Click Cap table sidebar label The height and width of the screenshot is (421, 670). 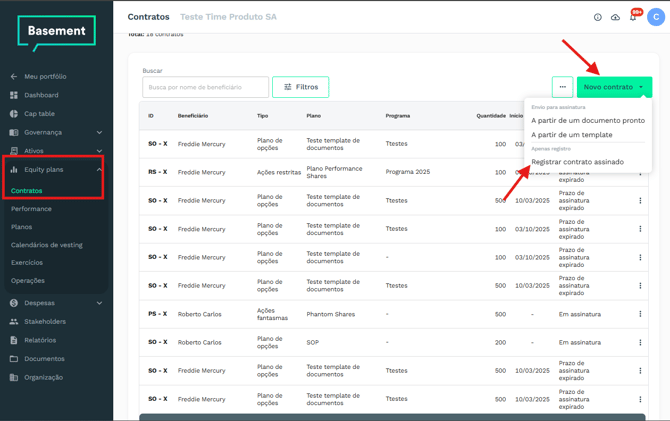point(39,114)
